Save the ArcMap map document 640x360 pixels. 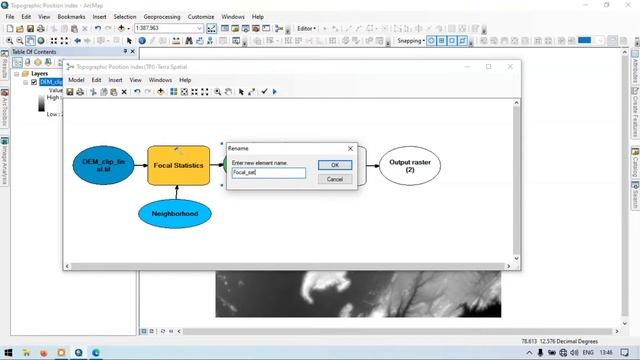coord(30,29)
